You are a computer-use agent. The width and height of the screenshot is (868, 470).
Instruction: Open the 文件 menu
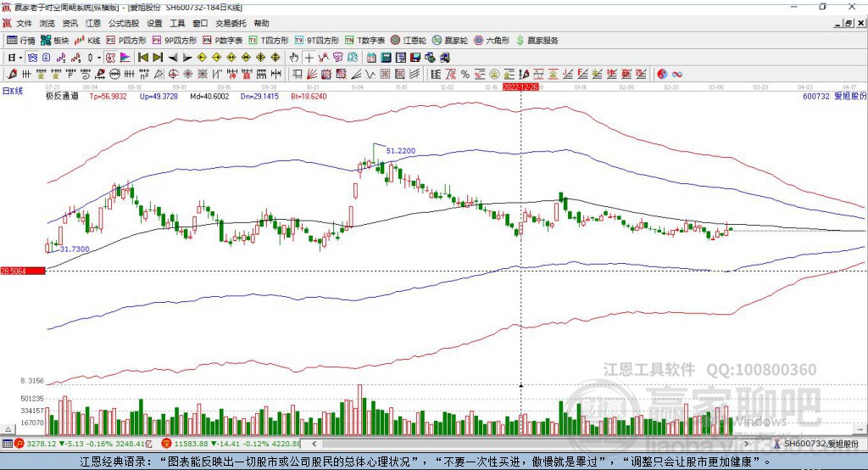[24, 23]
